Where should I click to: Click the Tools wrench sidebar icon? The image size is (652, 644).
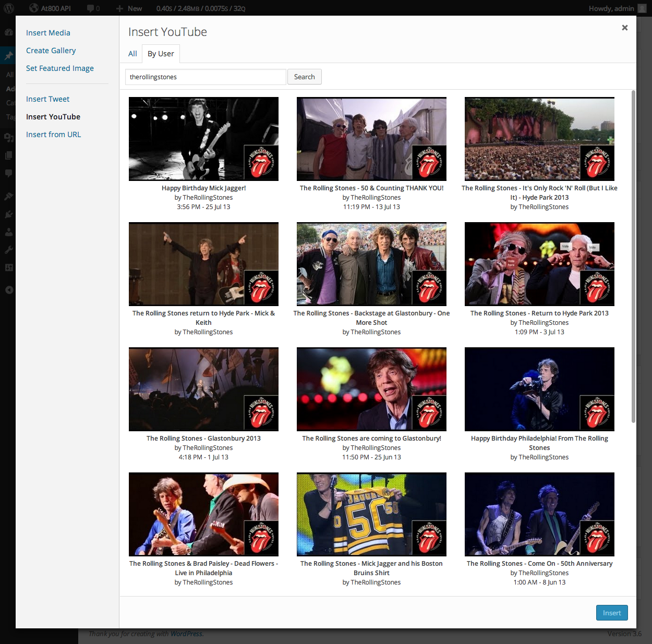point(9,250)
